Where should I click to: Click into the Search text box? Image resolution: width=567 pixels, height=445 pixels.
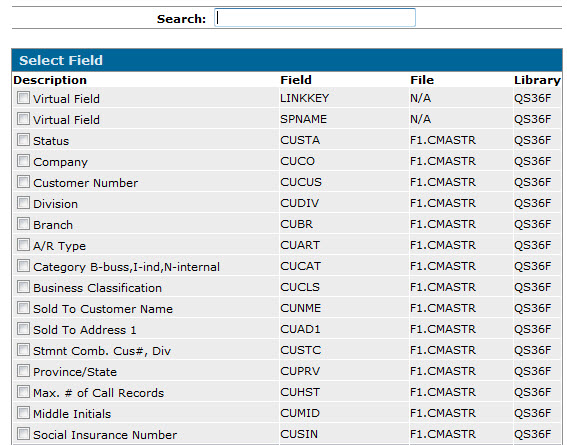[315, 18]
